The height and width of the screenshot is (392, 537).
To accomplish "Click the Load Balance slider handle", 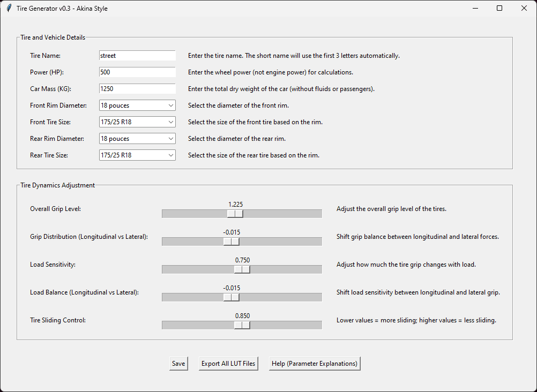I will coord(232,297).
